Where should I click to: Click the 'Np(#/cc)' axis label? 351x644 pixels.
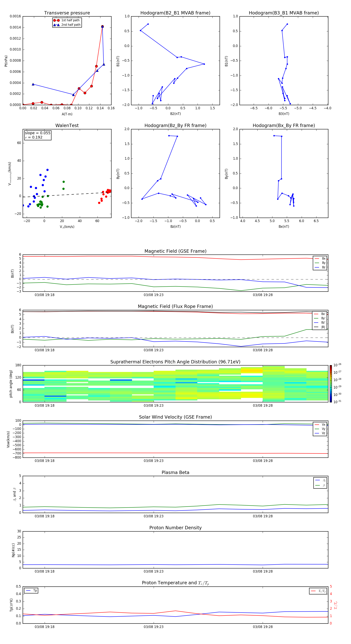tap(13, 550)
